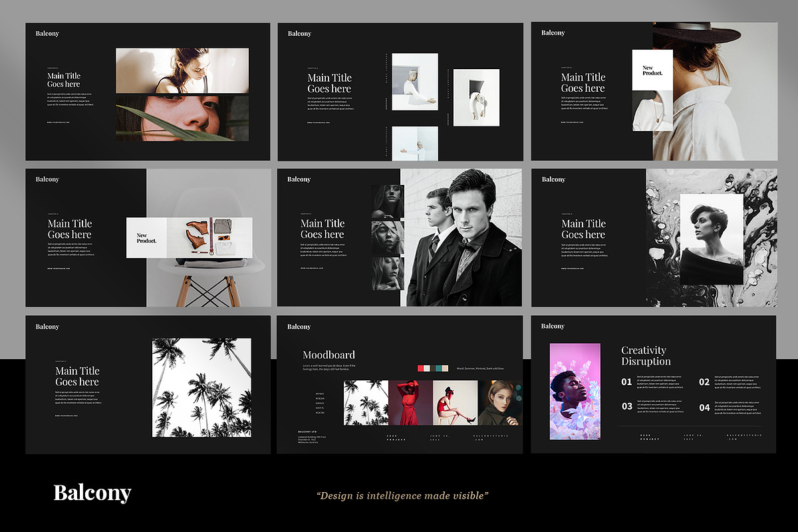The width and height of the screenshot is (798, 532).
Task: Click the 'New Product.' card beside the hat woman
Action: coord(652,70)
